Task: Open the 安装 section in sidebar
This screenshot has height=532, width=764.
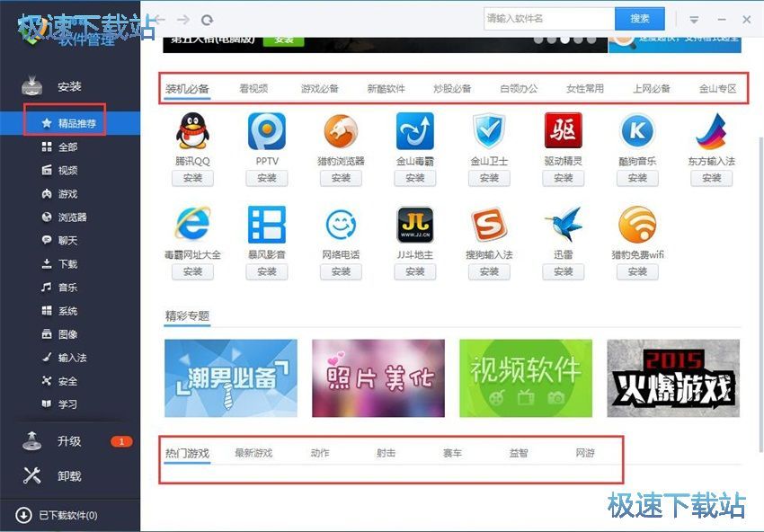Action: point(70,86)
